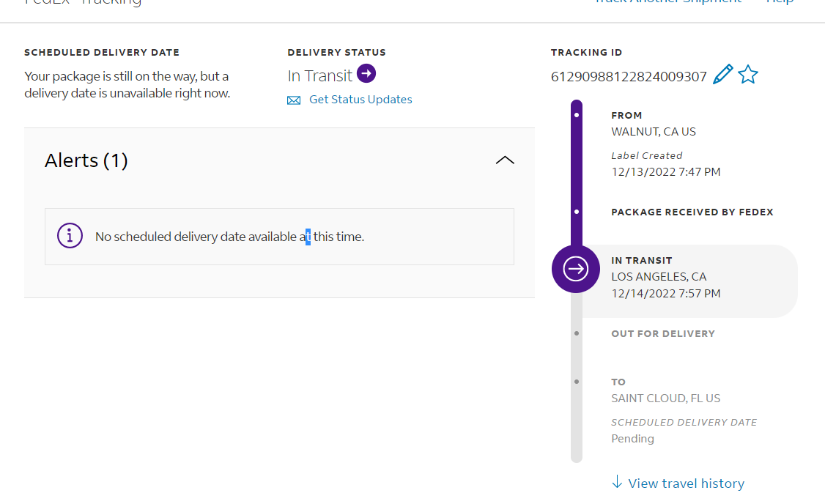Click the Pending scheduled delivery date text

(x=632, y=439)
